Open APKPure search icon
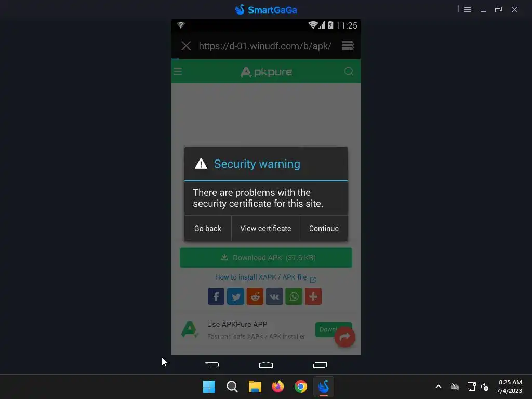Viewport: 532px width, 399px height. [x=349, y=71]
